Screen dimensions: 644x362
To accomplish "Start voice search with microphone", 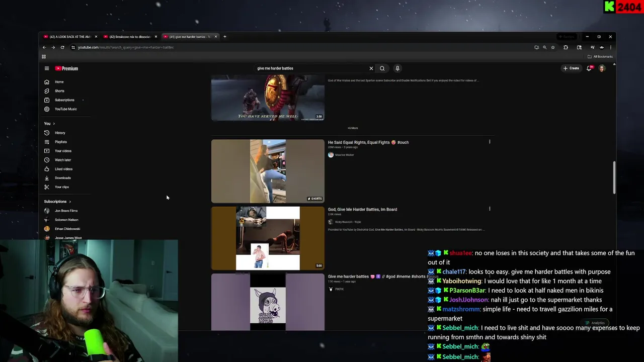I will 397,68.
